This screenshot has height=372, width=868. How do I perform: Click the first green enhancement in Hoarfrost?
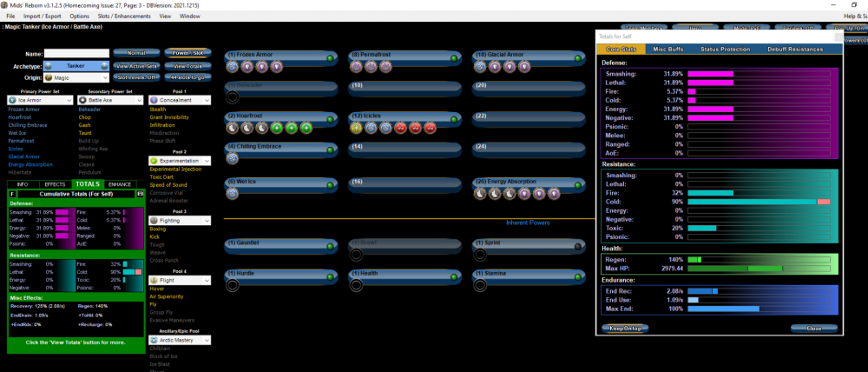point(275,128)
